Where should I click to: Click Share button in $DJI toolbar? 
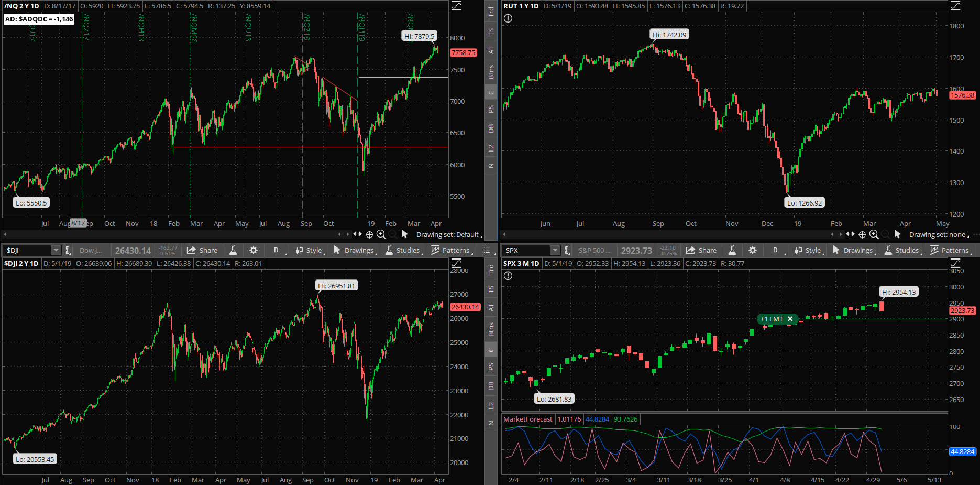tap(202, 250)
